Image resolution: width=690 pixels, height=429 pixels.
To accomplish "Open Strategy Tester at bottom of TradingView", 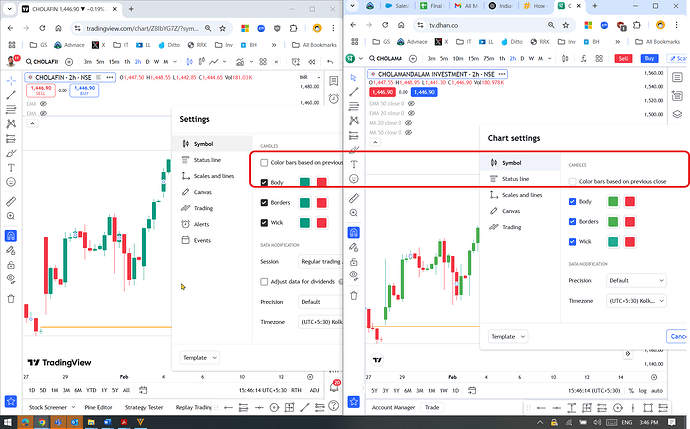I will [x=144, y=407].
